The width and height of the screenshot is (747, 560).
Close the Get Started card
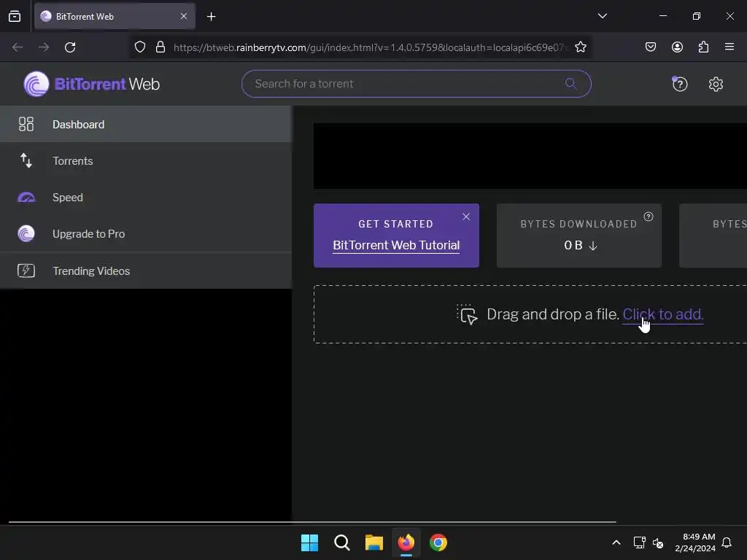pos(466,217)
